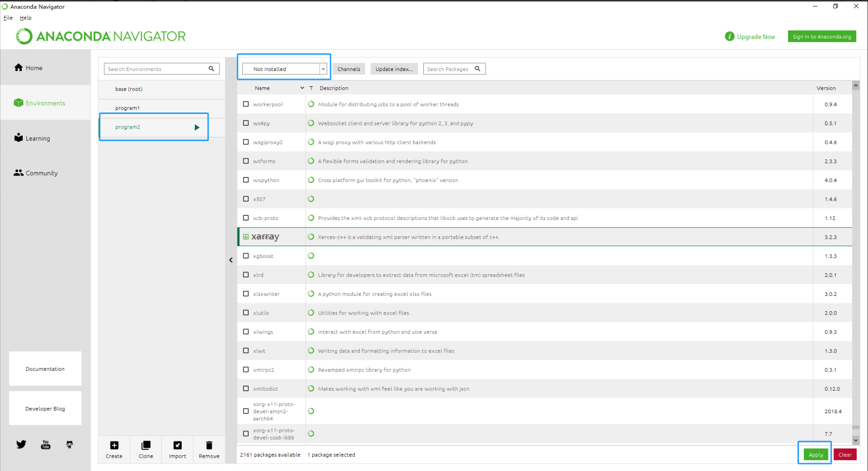Check the wsgiproxy2 package checkbox

246,142
